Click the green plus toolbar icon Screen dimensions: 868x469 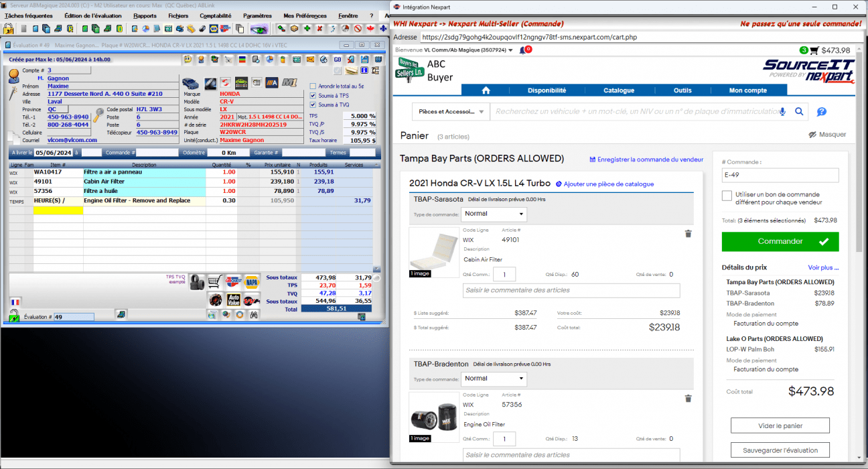[x=307, y=29]
